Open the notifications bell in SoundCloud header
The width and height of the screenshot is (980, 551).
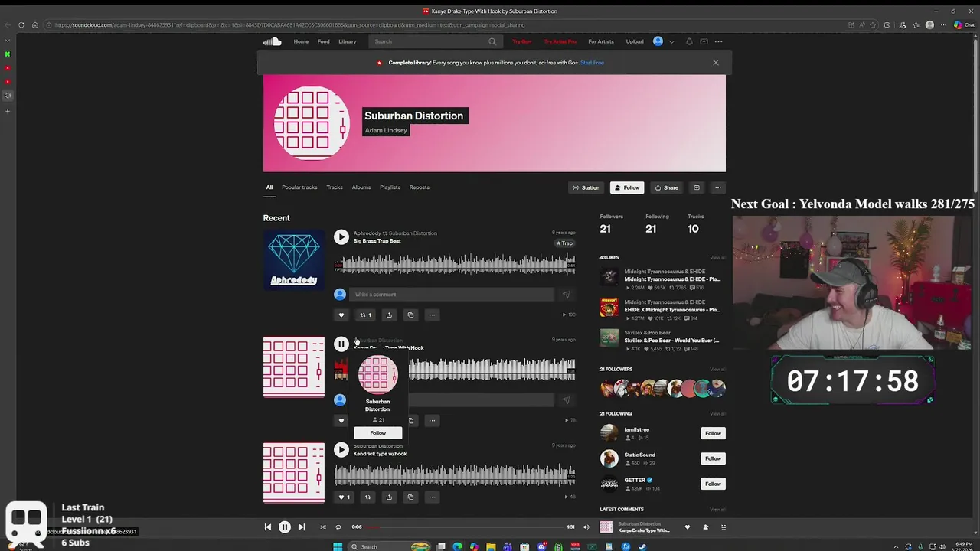(689, 41)
